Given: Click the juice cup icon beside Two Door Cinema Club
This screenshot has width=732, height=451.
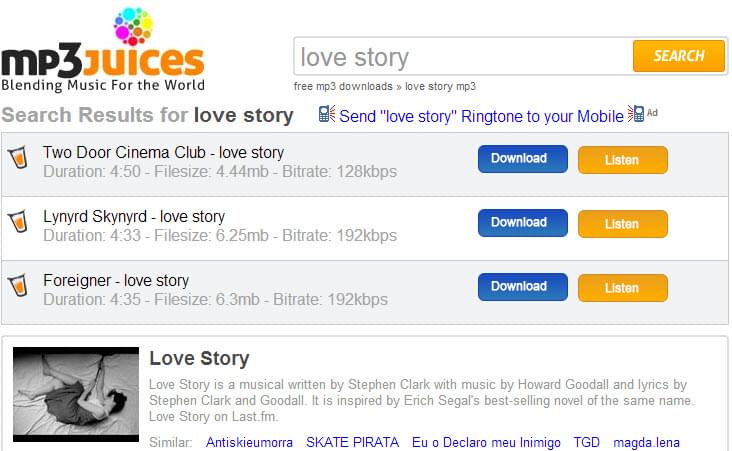Looking at the screenshot, I should pos(18,159).
